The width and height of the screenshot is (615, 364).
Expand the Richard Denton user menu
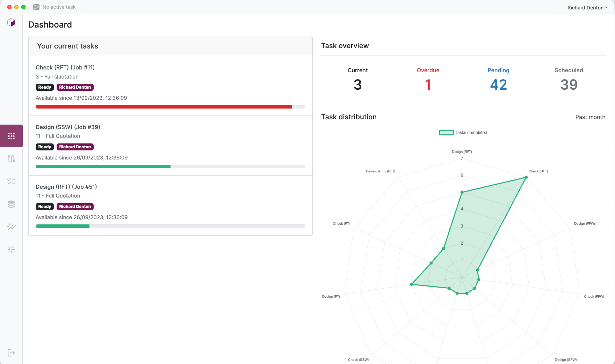587,8
